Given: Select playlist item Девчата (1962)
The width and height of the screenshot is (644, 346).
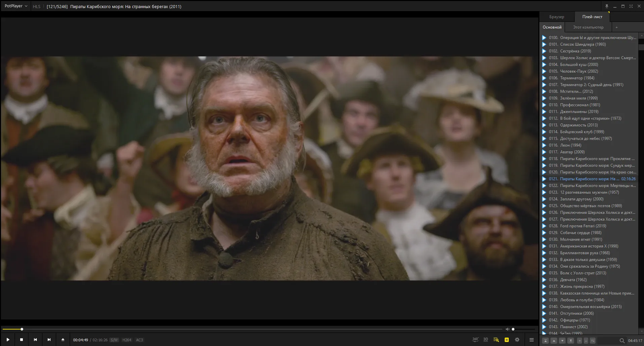Looking at the screenshot, I should pos(589,280).
